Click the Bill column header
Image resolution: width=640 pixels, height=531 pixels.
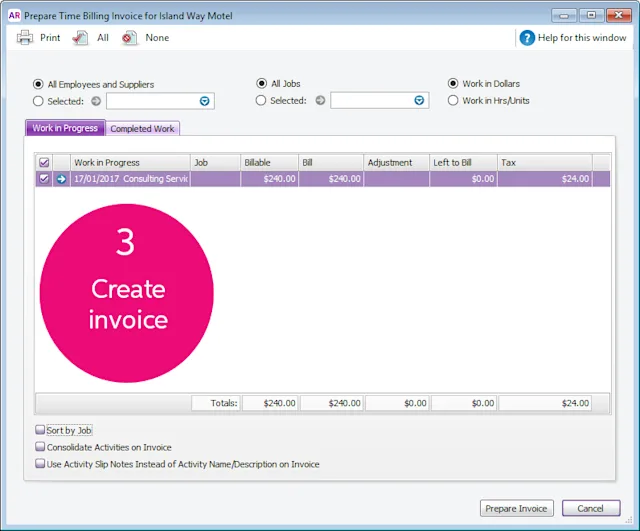click(x=331, y=162)
